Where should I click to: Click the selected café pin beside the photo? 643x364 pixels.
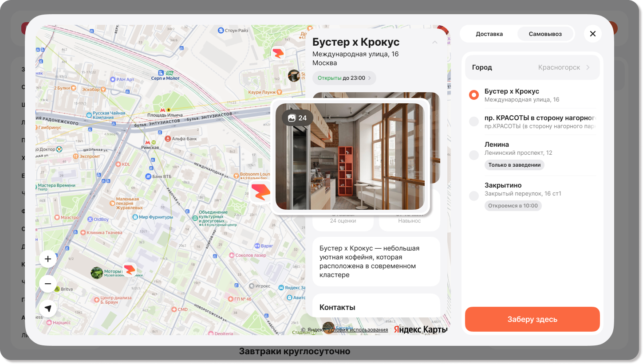pos(261,192)
